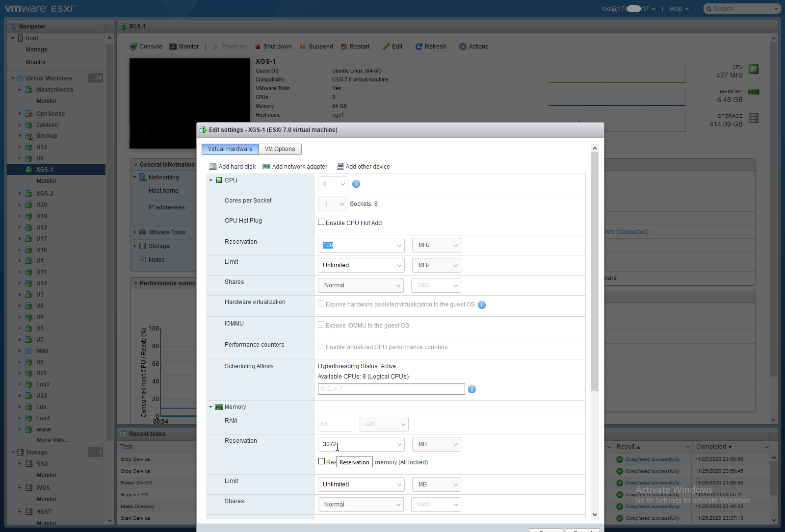The image size is (785, 532).
Task: Click the Edit settings dialog scrollbar
Action: pyautogui.click(x=595, y=272)
